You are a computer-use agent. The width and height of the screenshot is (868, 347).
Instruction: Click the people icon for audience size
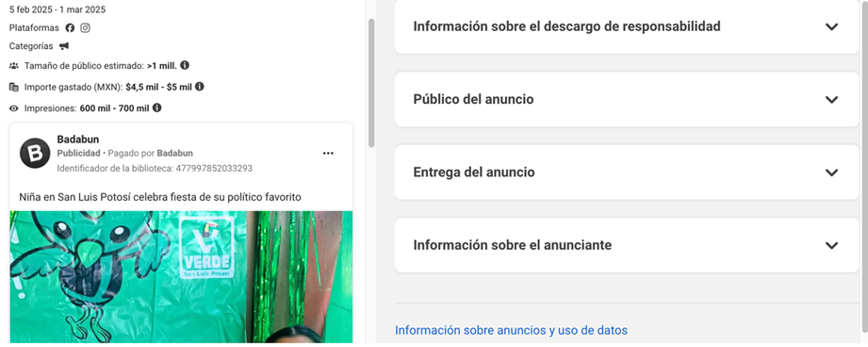[x=14, y=66]
